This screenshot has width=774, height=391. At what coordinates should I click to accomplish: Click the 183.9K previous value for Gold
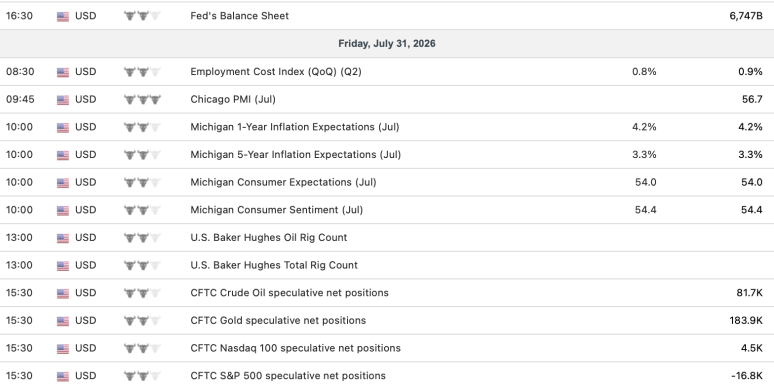point(746,320)
